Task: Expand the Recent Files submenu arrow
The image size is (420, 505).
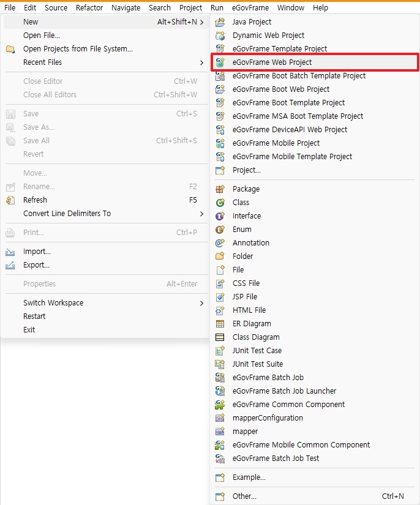Action: (202, 62)
